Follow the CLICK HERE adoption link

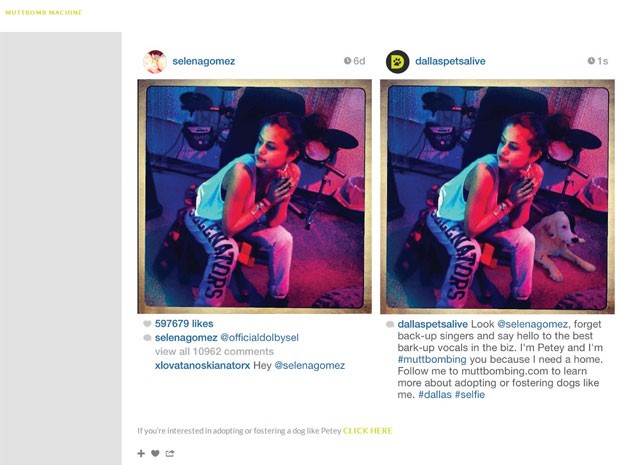click(x=367, y=431)
